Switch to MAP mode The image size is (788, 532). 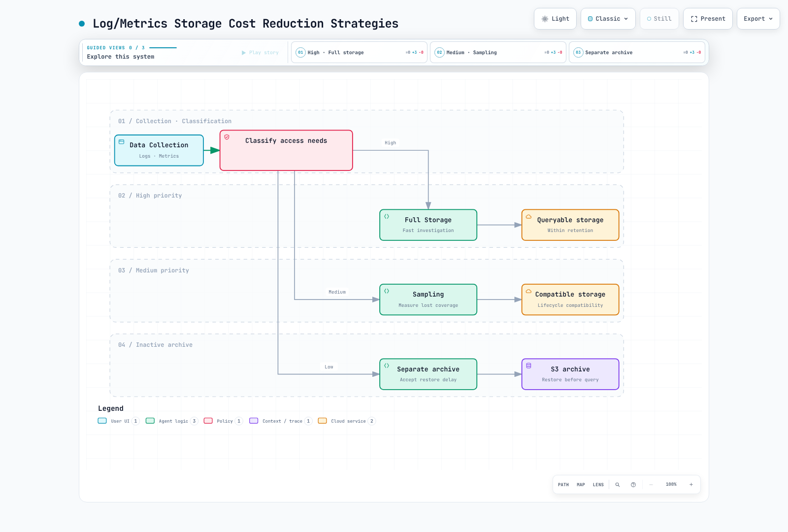tap(581, 485)
